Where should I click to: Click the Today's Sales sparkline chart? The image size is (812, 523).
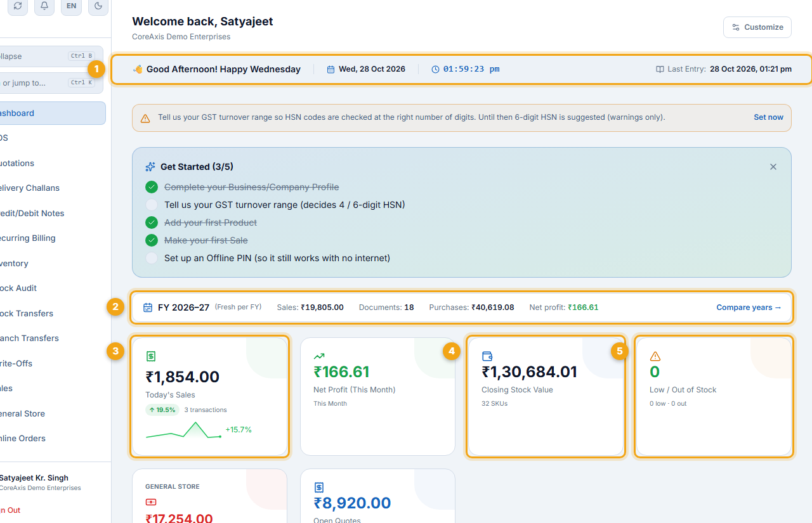[x=183, y=430]
